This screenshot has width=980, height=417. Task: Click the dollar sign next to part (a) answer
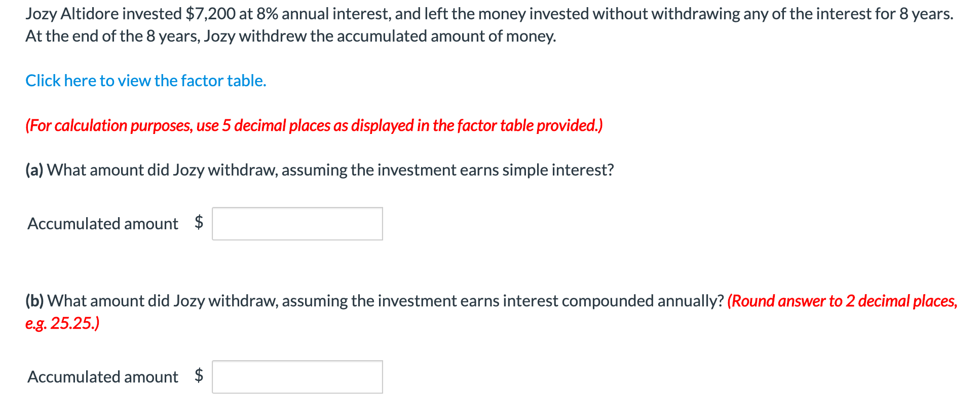pyautogui.click(x=199, y=223)
